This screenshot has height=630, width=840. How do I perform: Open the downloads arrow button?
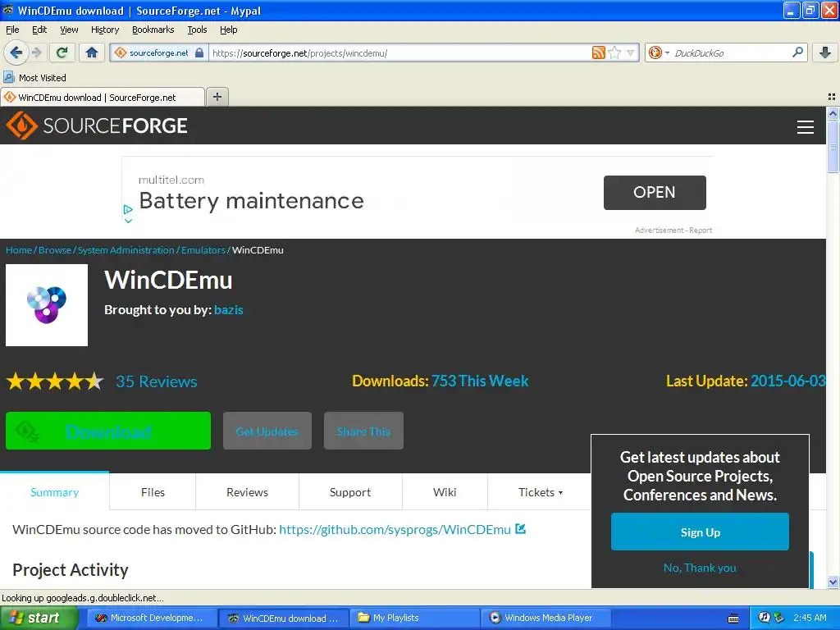pyautogui.click(x=825, y=52)
